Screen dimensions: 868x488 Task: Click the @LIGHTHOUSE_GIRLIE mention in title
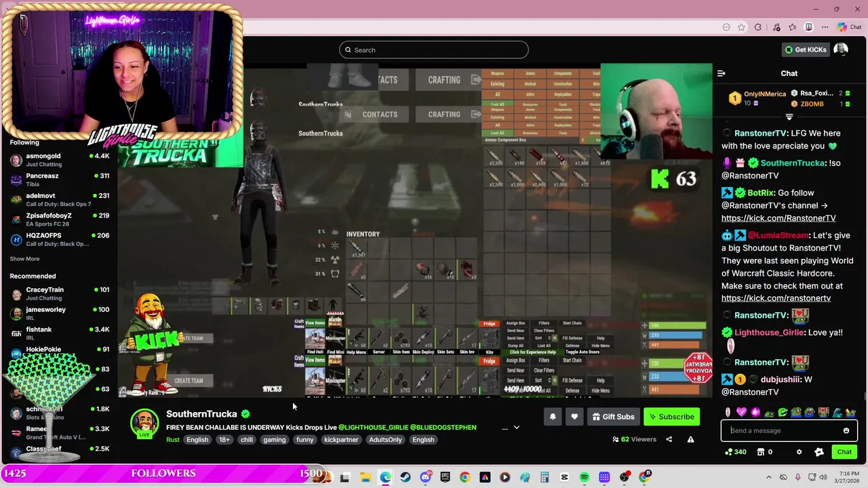[x=373, y=428]
